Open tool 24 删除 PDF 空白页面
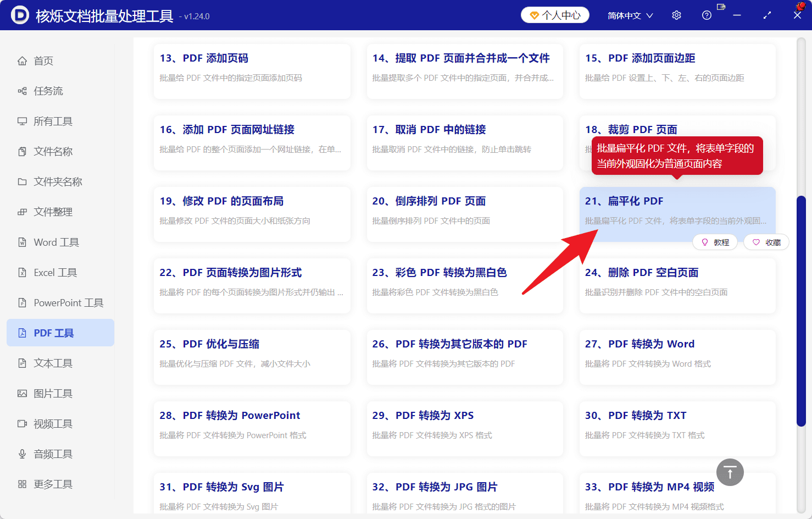 pyautogui.click(x=677, y=286)
